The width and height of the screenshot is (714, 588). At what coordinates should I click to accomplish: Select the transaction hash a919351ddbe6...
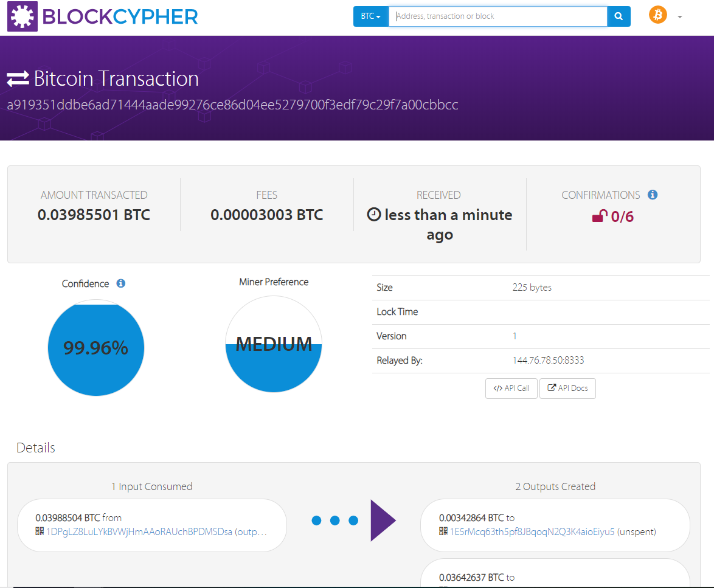tap(232, 105)
